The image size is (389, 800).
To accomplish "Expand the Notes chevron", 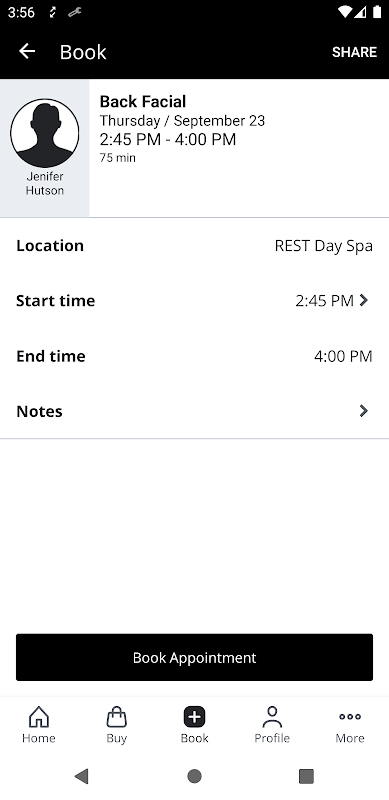I will coord(363,411).
